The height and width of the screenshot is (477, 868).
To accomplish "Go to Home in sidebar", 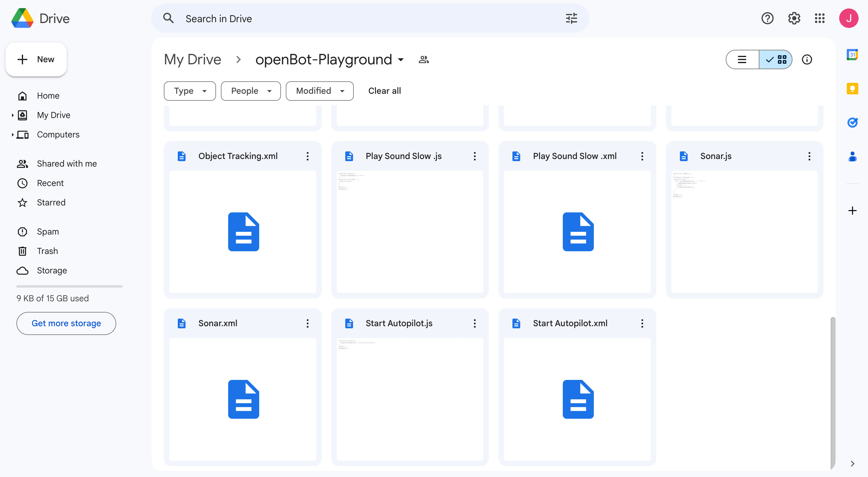I will click(48, 96).
